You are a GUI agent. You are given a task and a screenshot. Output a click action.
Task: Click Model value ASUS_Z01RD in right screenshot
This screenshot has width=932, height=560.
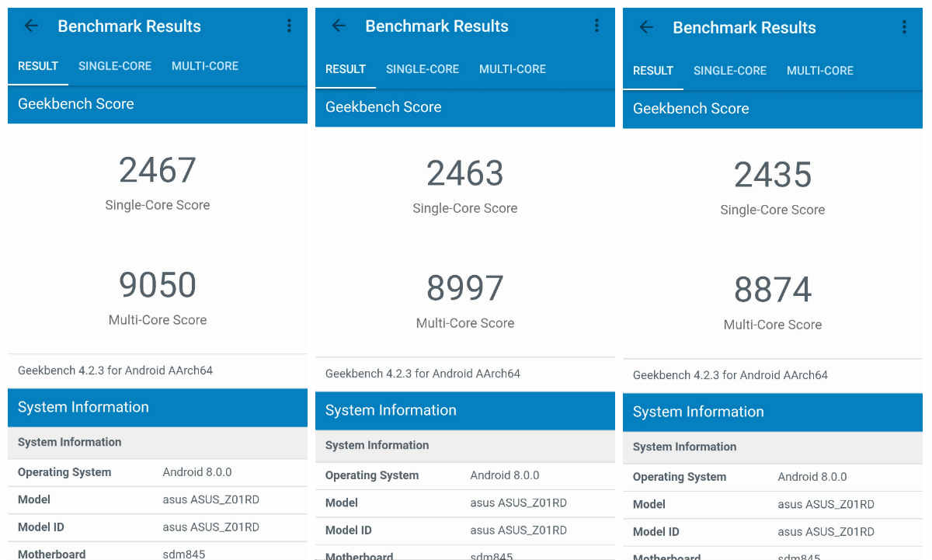[826, 504]
